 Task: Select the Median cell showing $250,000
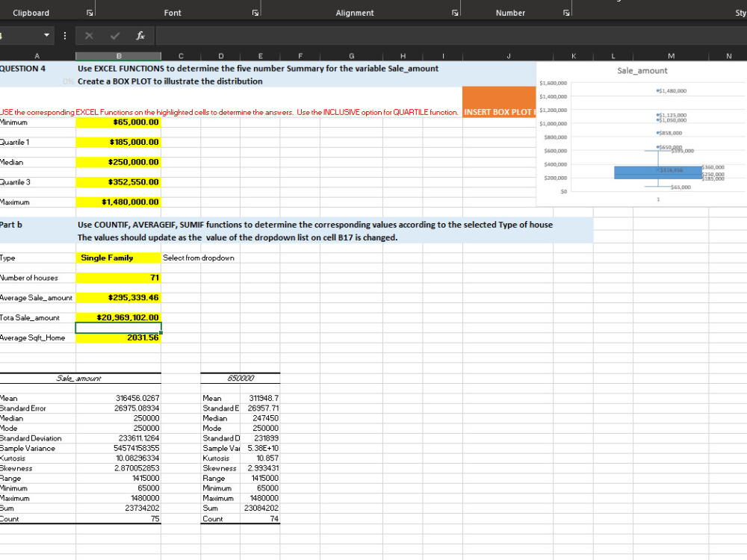coord(118,162)
